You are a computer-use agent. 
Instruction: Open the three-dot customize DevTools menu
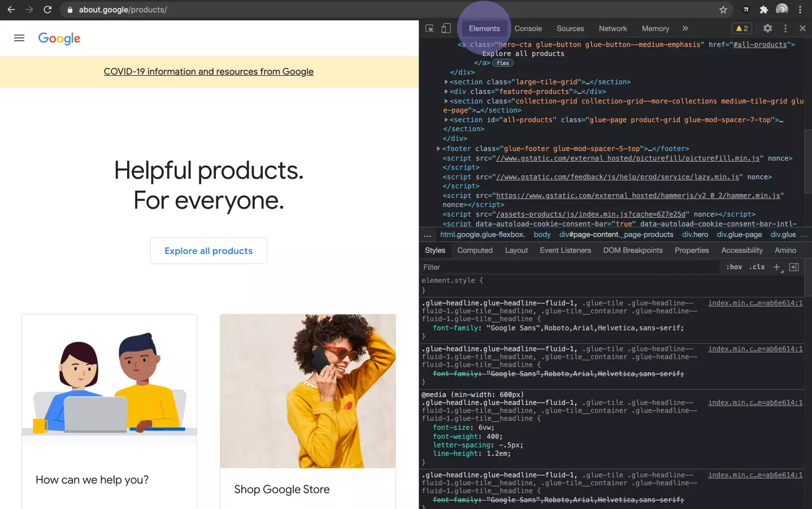(785, 28)
